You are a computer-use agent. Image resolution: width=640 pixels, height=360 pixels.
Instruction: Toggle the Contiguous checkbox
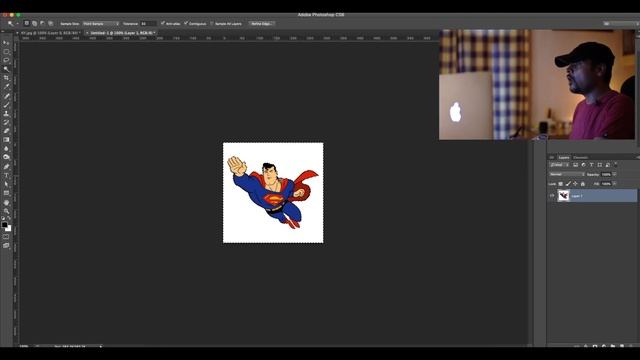186,23
